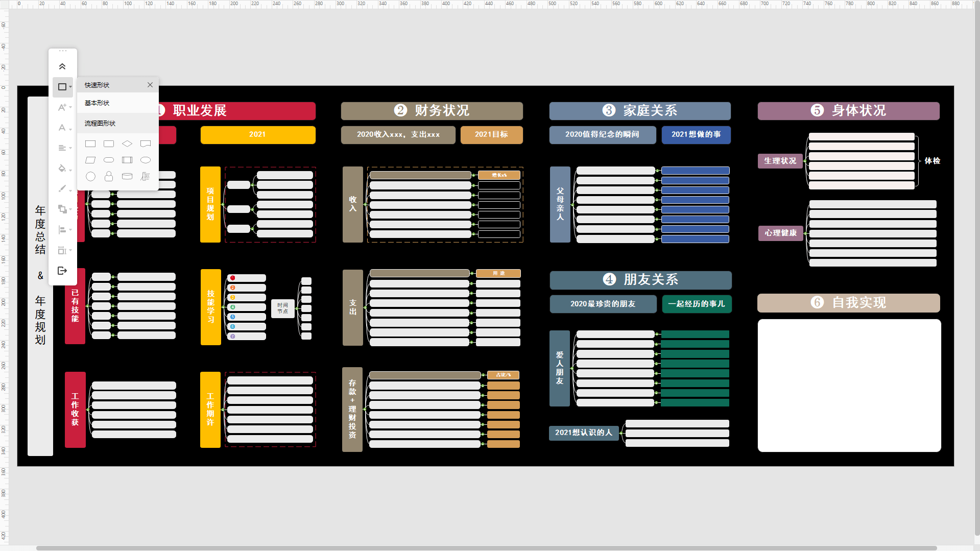980x551 pixels.
Task: Open the quick shapes tool button
Action: 62,87
